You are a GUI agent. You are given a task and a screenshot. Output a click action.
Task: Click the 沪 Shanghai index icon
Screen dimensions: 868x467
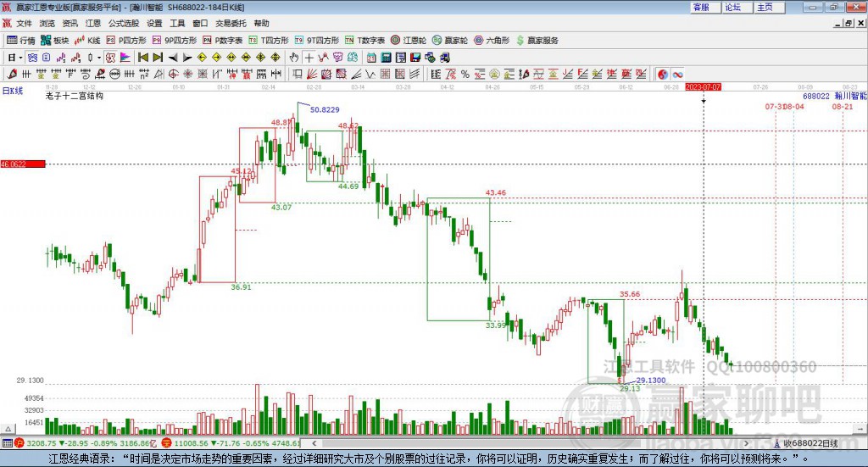[x=19, y=443]
